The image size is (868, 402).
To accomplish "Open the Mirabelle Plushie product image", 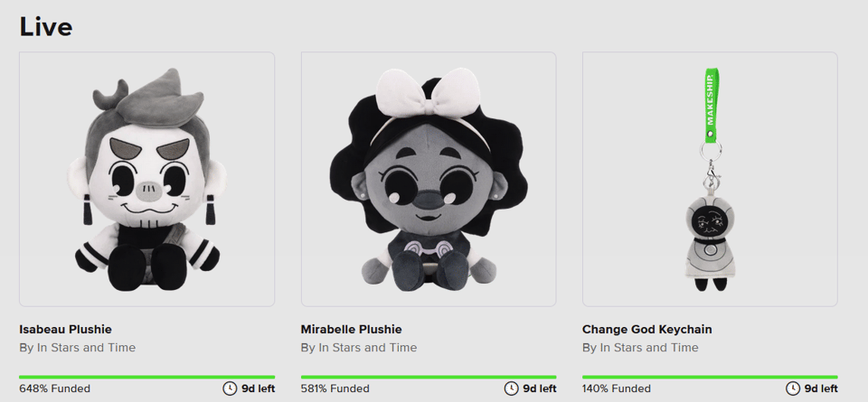I will point(429,179).
